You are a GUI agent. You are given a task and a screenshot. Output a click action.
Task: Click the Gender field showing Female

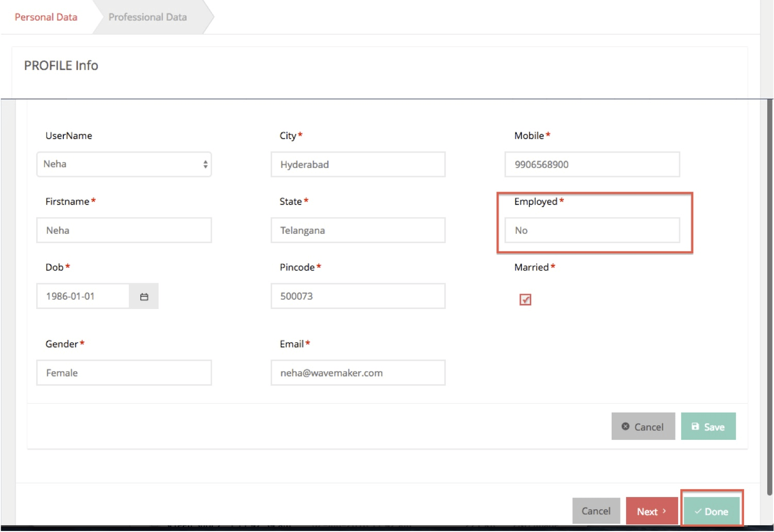[124, 373]
